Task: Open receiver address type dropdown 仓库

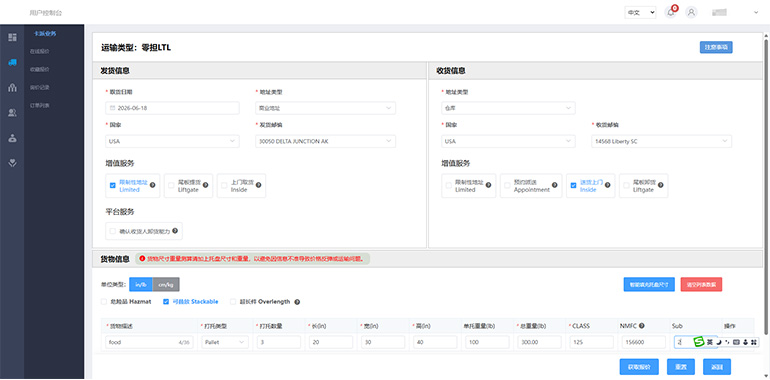Action: click(x=508, y=108)
